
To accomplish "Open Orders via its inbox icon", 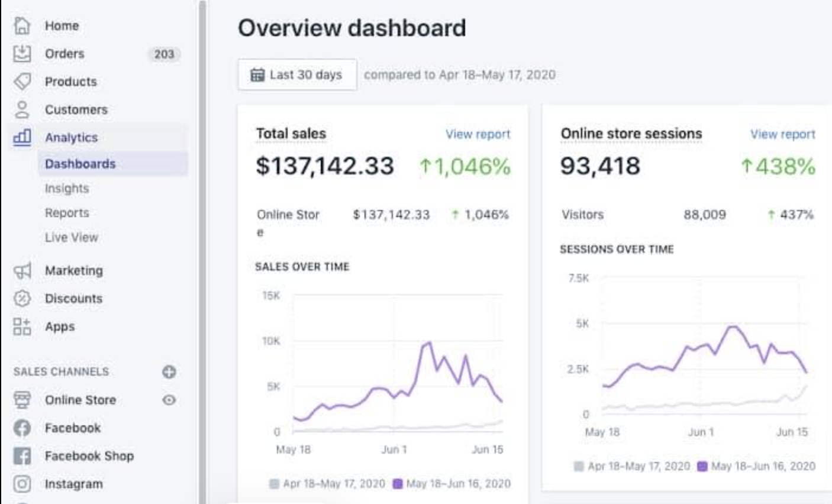I will click(22, 53).
